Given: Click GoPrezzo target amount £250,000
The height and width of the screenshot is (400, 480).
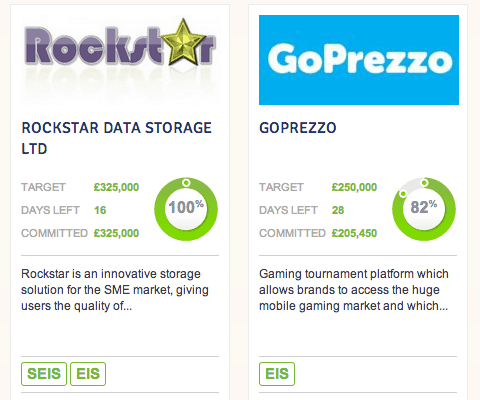Looking at the screenshot, I should coord(354,187).
